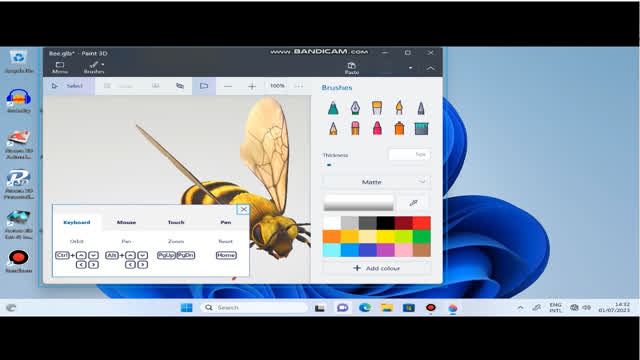
Task: Select the Fill bucket tool
Action: tap(421, 129)
